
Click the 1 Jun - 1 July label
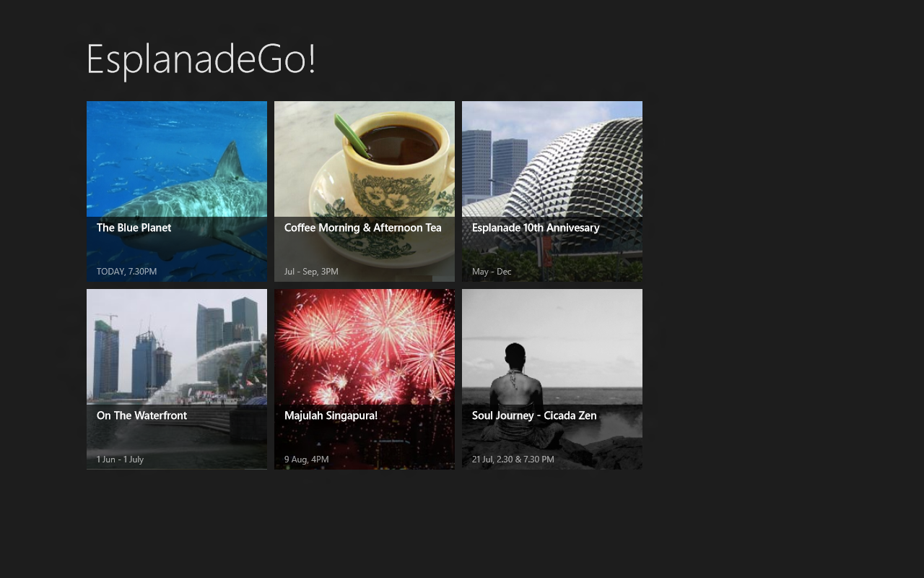[120, 460]
